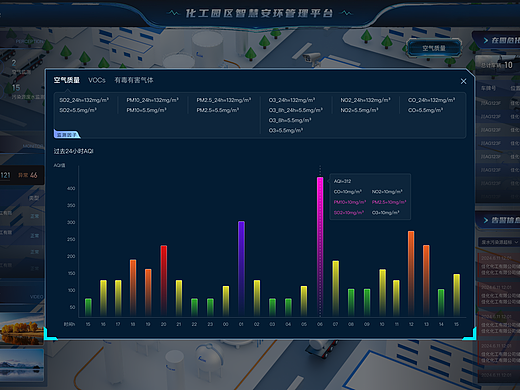The image size is (520, 390).
Task: Click the 121 count on left panel
Action: point(5,175)
